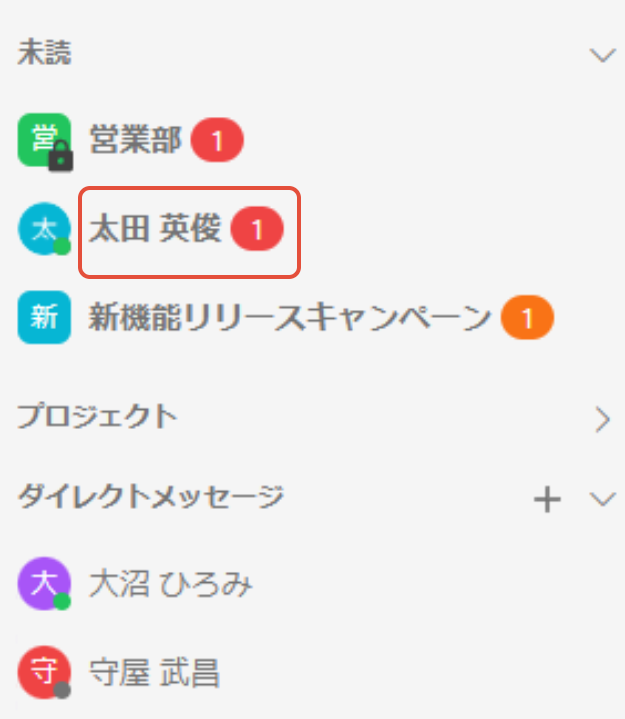Screen dimensions: 625x719
Task: Click the プロジェクト section header label
Action: (97, 416)
